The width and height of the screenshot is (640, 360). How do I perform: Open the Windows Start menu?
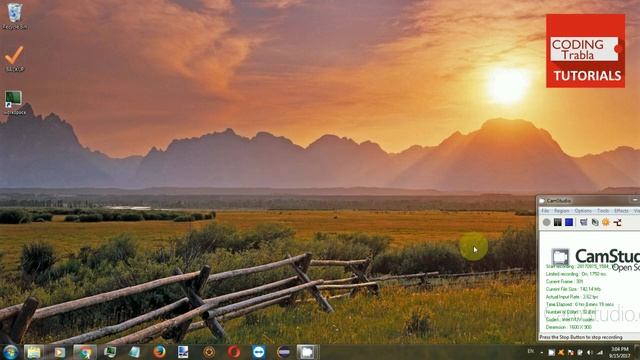point(10,352)
